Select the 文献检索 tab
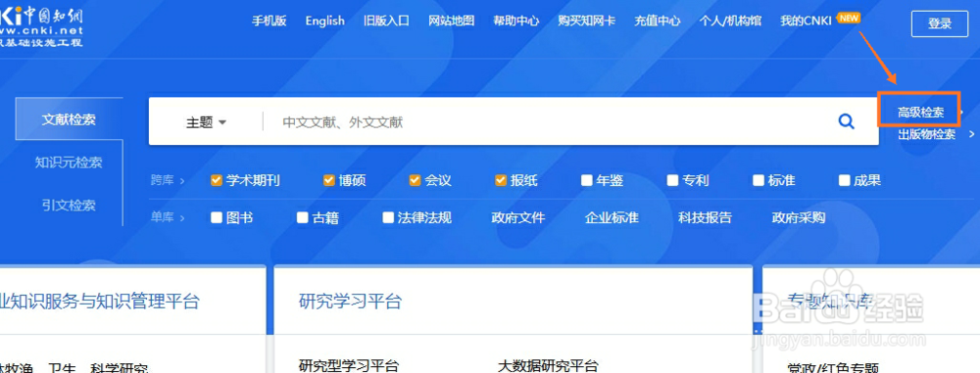Screen dimensions: 980x373 [69, 119]
